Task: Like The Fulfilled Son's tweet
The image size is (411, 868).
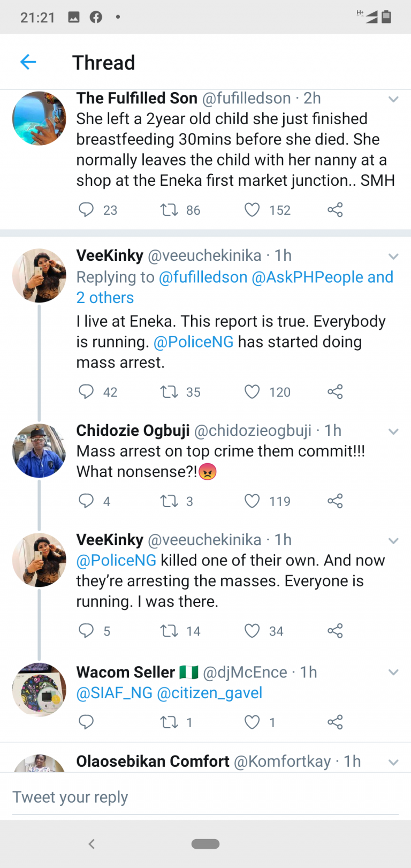Action: coord(252,210)
